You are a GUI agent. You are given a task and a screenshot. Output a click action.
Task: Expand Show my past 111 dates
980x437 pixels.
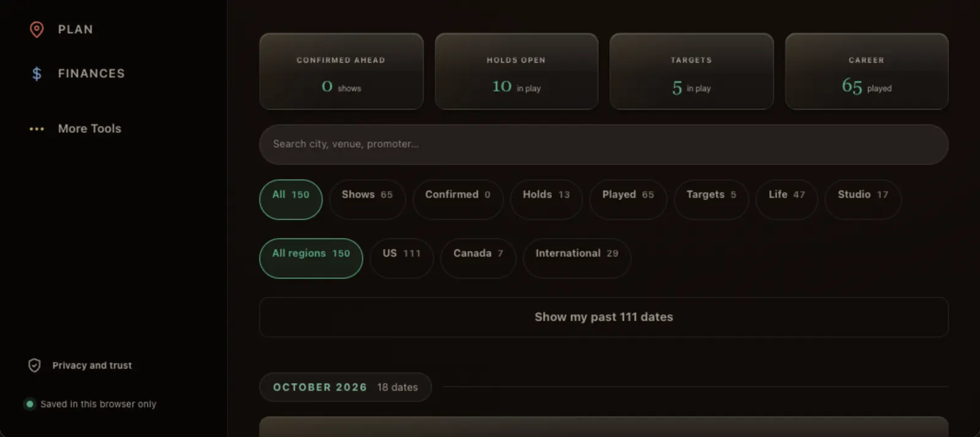coord(604,317)
